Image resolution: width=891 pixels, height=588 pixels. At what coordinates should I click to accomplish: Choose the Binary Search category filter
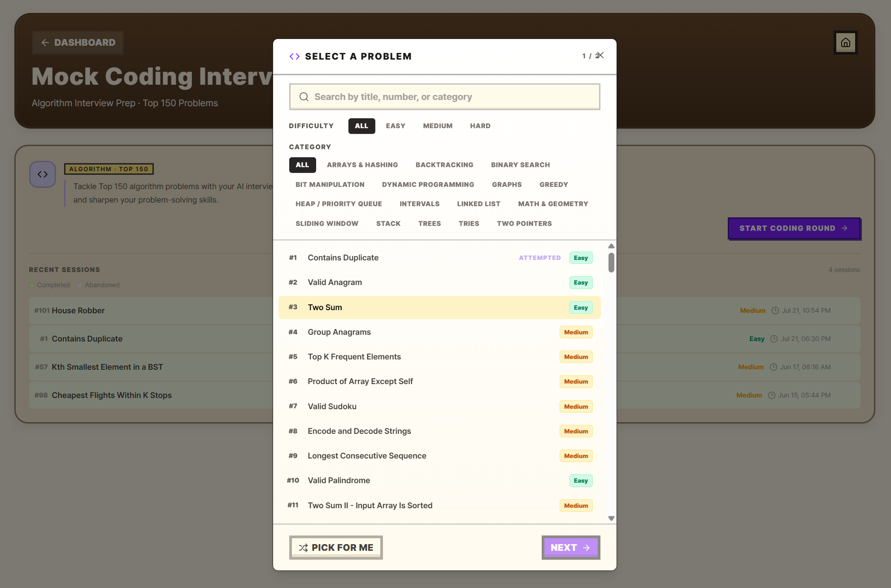(x=520, y=165)
